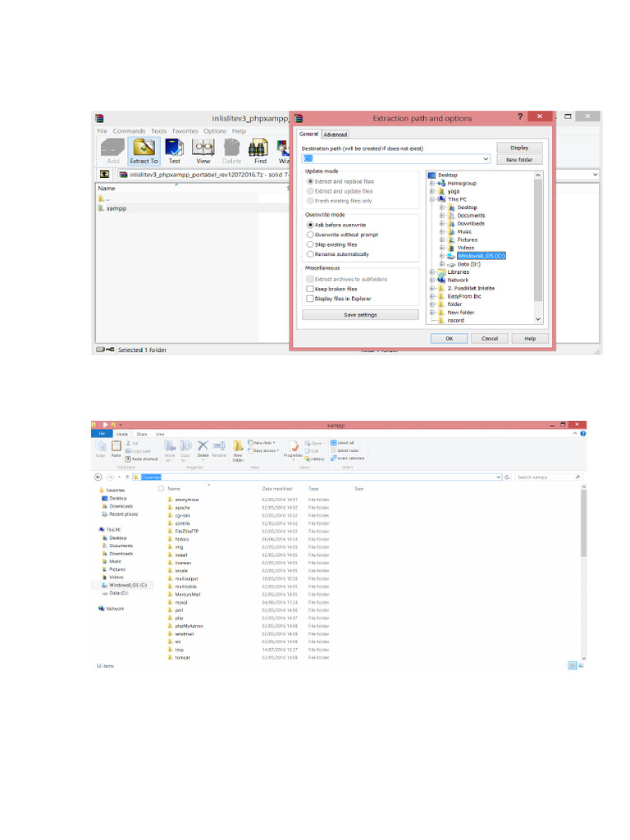Click Display button in extraction dialog

[519, 148]
